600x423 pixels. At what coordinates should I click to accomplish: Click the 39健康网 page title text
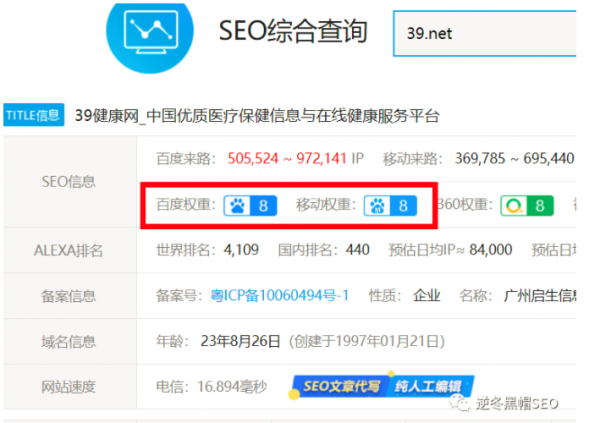pos(257,115)
